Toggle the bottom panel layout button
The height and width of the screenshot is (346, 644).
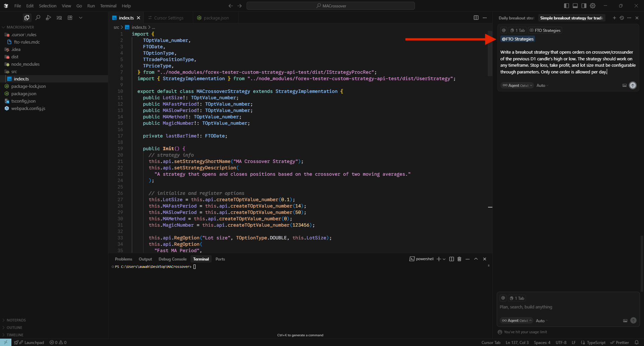point(575,6)
